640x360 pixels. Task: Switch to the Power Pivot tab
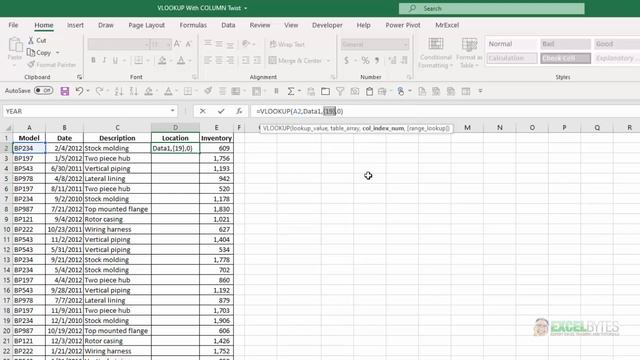pyautogui.click(x=403, y=25)
